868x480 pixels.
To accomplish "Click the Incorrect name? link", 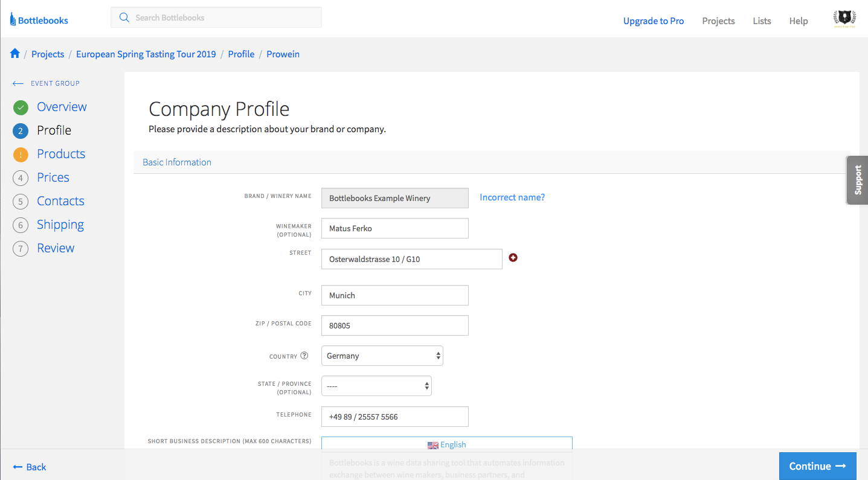I will [512, 197].
